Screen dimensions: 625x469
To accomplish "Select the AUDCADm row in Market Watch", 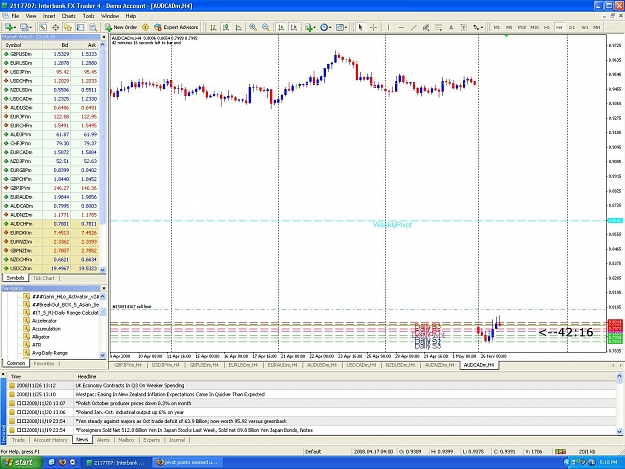I will pyautogui.click(x=50, y=206).
